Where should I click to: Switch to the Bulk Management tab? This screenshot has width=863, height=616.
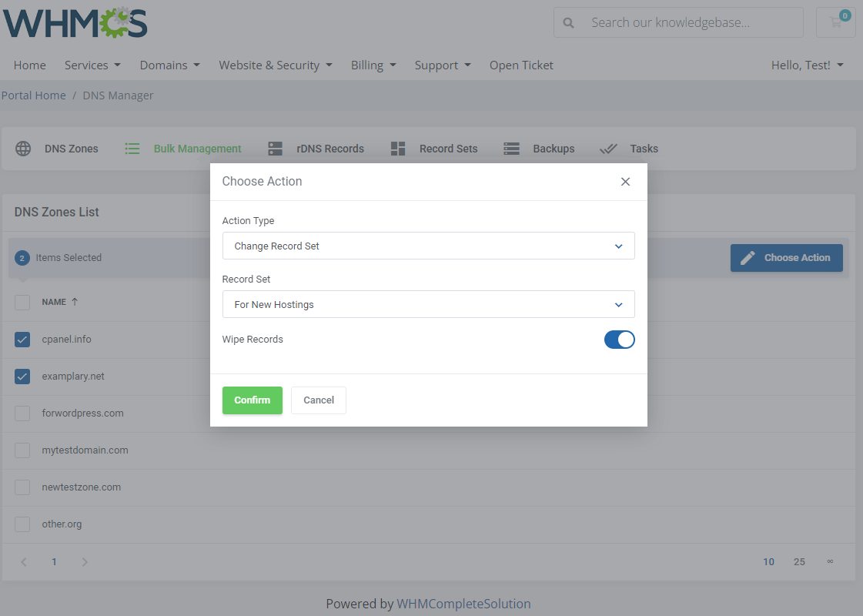(x=182, y=149)
